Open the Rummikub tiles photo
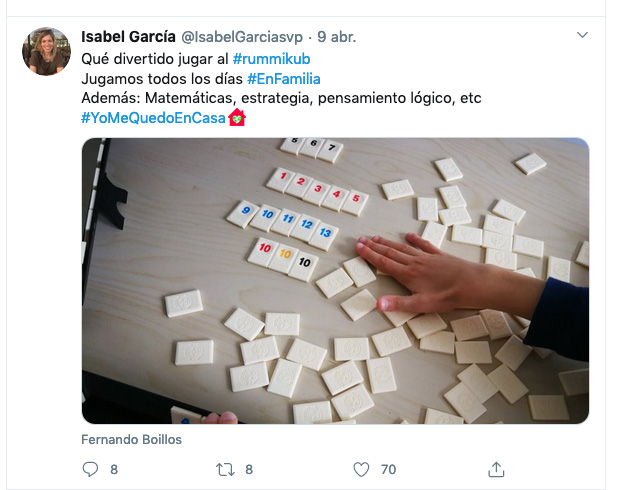This screenshot has height=490, width=617. click(335, 280)
